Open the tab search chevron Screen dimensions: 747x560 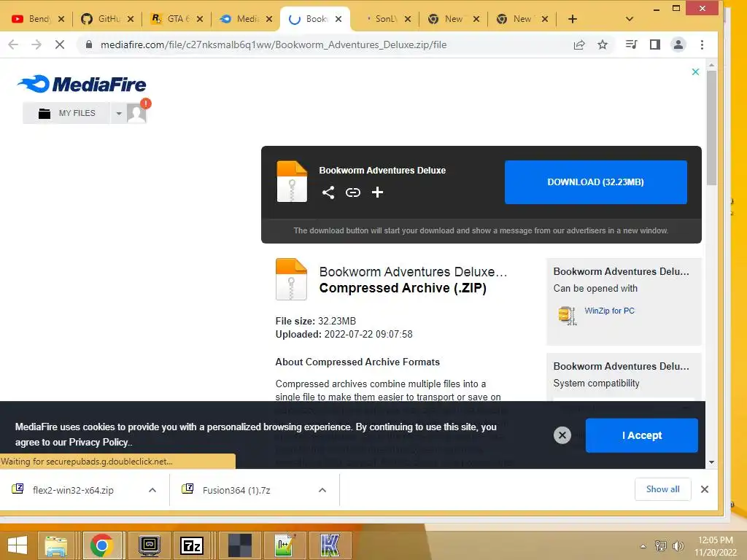point(630,19)
